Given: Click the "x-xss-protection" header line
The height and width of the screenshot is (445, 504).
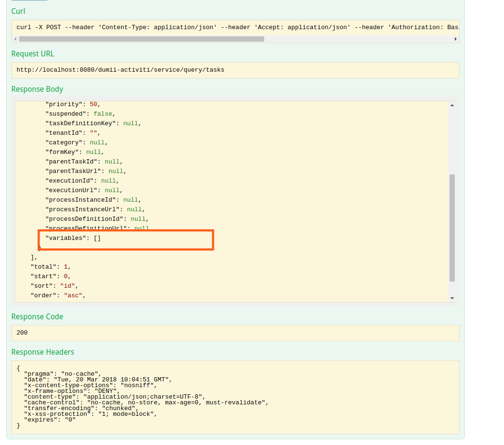Looking at the screenshot, I should click(x=91, y=414).
